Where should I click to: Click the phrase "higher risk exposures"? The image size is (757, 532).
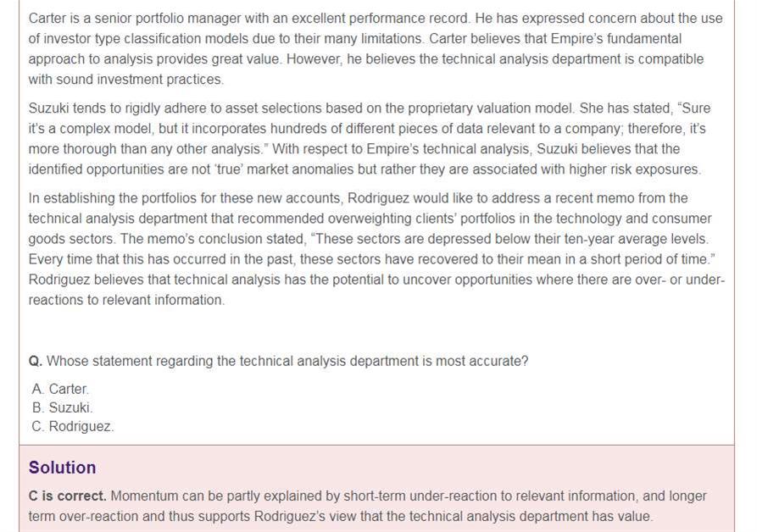click(634, 169)
